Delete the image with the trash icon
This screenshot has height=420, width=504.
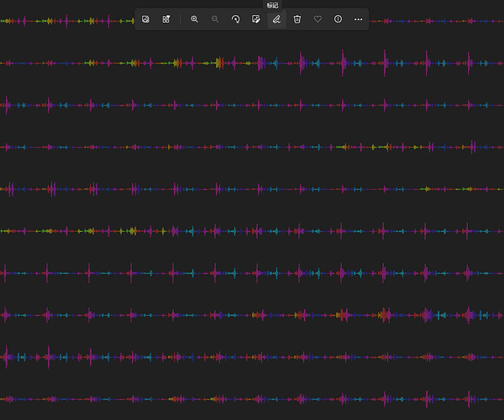[297, 19]
